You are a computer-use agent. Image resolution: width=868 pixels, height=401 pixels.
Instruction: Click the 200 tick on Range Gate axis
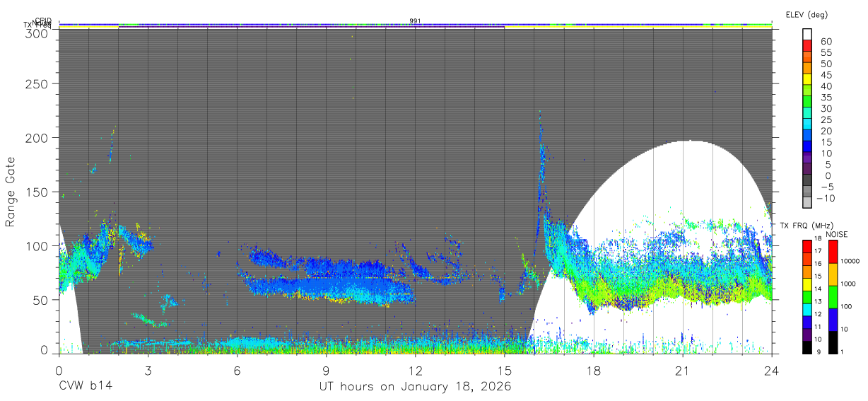point(36,137)
